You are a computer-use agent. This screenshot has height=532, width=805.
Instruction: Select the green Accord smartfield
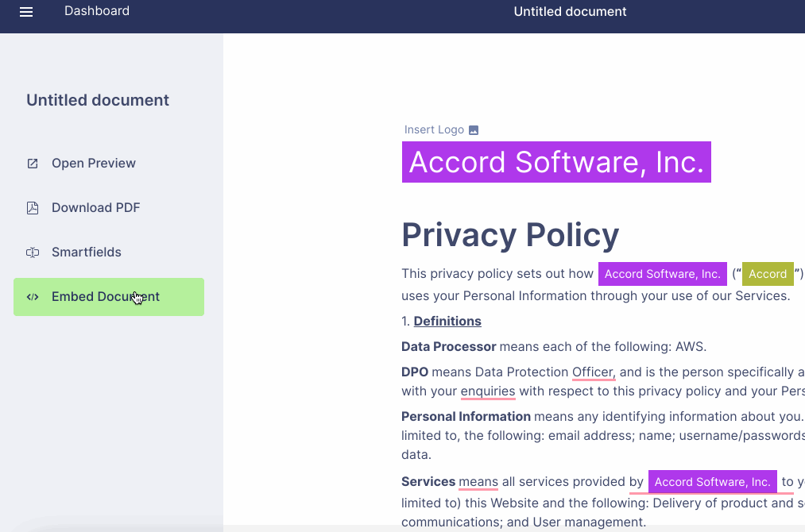[768, 274]
